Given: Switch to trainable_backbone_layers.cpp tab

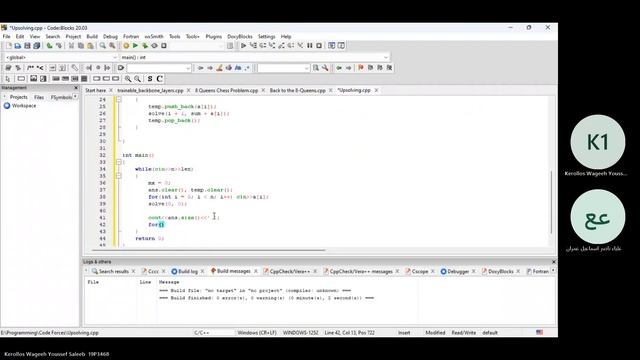Looking at the screenshot, I should coord(150,90).
